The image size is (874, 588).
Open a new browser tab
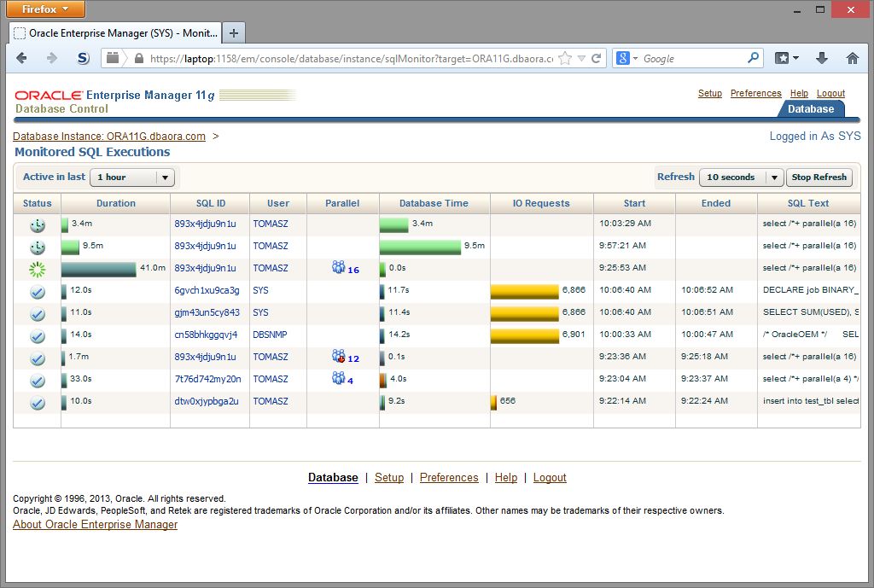(234, 33)
